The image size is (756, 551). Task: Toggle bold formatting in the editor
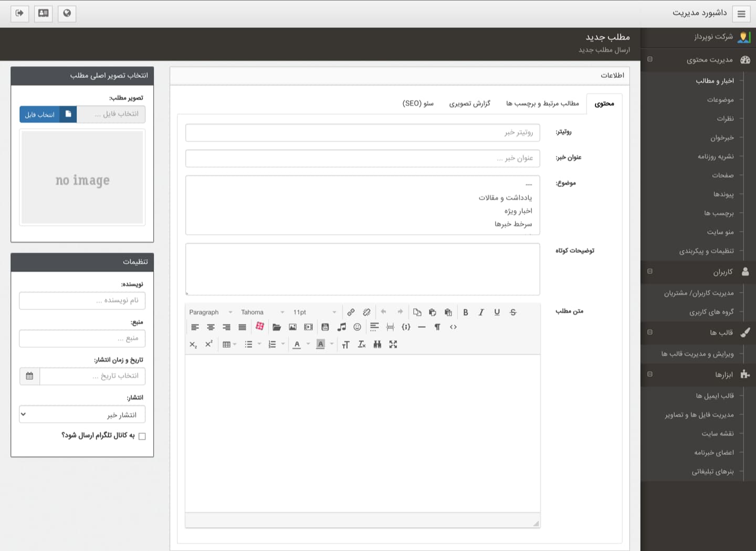pyautogui.click(x=465, y=312)
